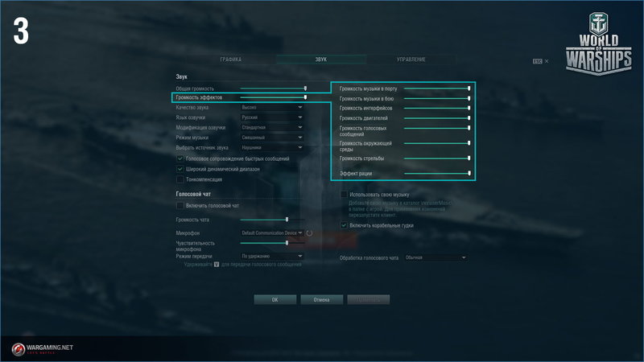
Task: Click Громкость голосовых сообщений slider
Action: coord(437,128)
